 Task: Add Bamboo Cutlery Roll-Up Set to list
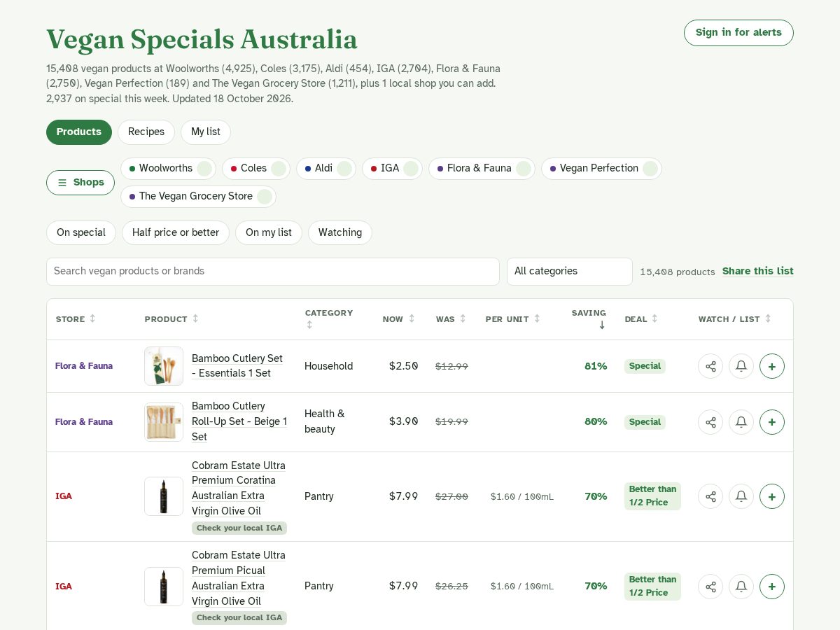pos(772,422)
